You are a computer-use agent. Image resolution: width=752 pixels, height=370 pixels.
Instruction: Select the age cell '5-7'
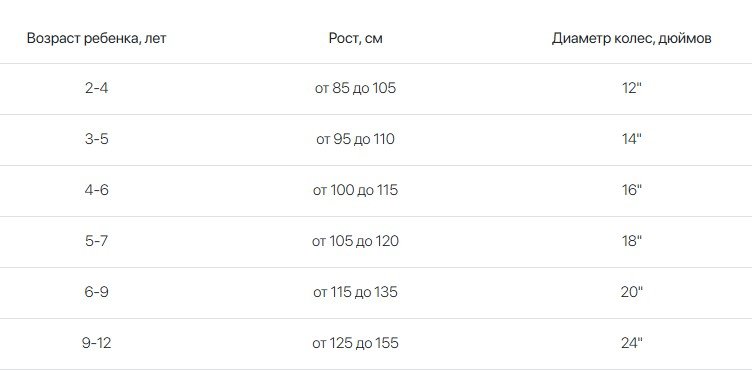coord(96,241)
